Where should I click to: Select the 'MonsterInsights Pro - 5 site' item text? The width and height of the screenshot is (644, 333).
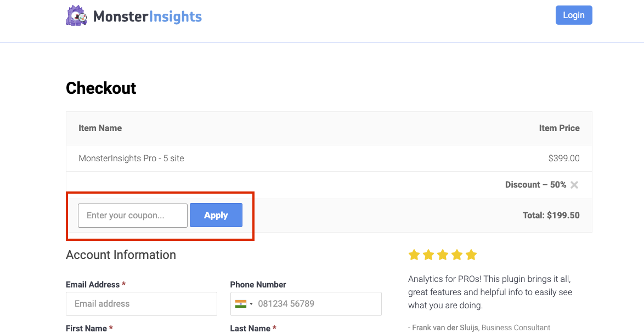coord(131,158)
